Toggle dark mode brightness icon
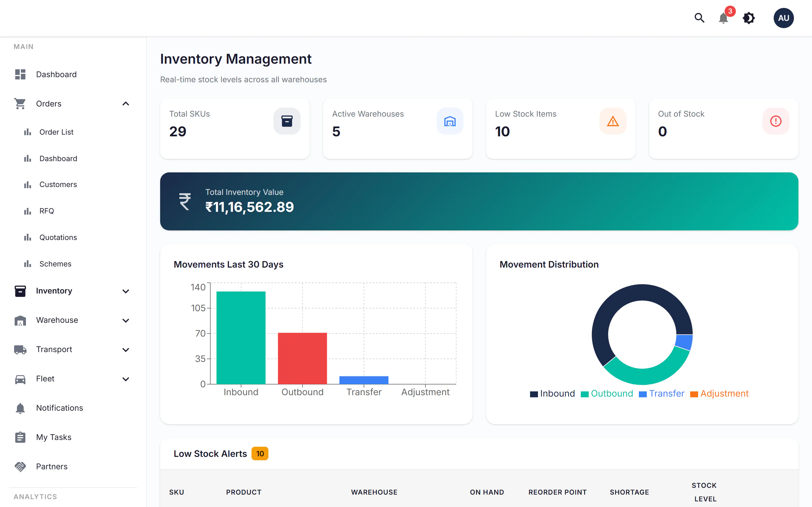812x507 pixels. point(749,18)
